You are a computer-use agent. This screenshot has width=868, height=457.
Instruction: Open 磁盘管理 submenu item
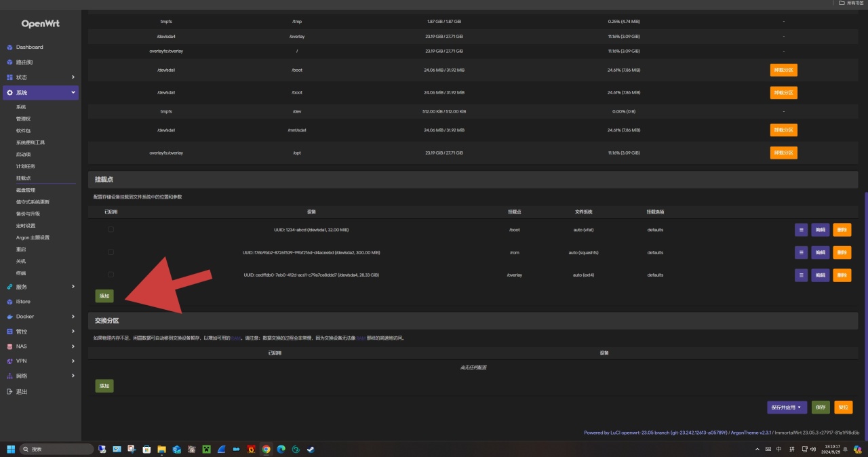click(x=26, y=190)
